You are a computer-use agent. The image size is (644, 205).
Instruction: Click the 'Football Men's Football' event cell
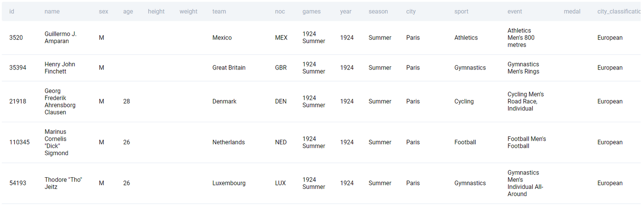pyautogui.click(x=526, y=142)
